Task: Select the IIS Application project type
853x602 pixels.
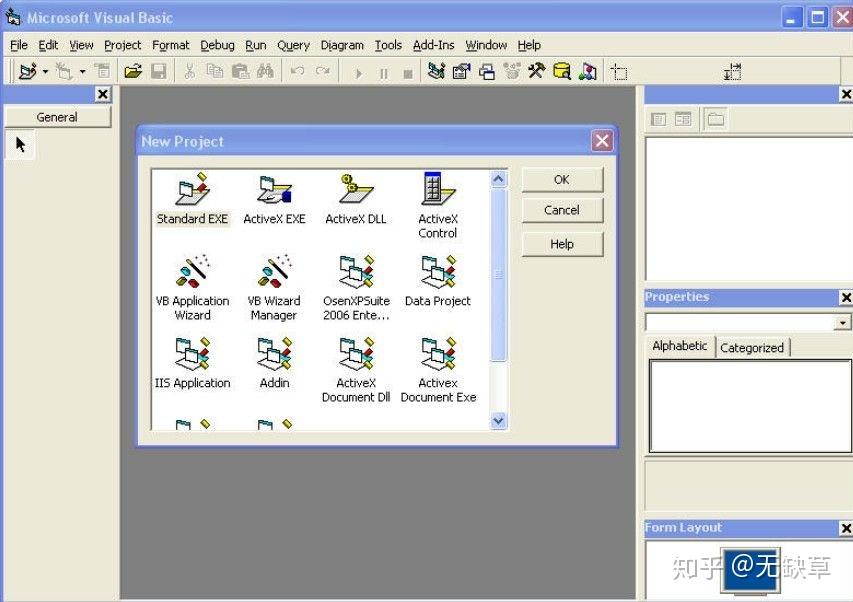Action: [x=192, y=363]
